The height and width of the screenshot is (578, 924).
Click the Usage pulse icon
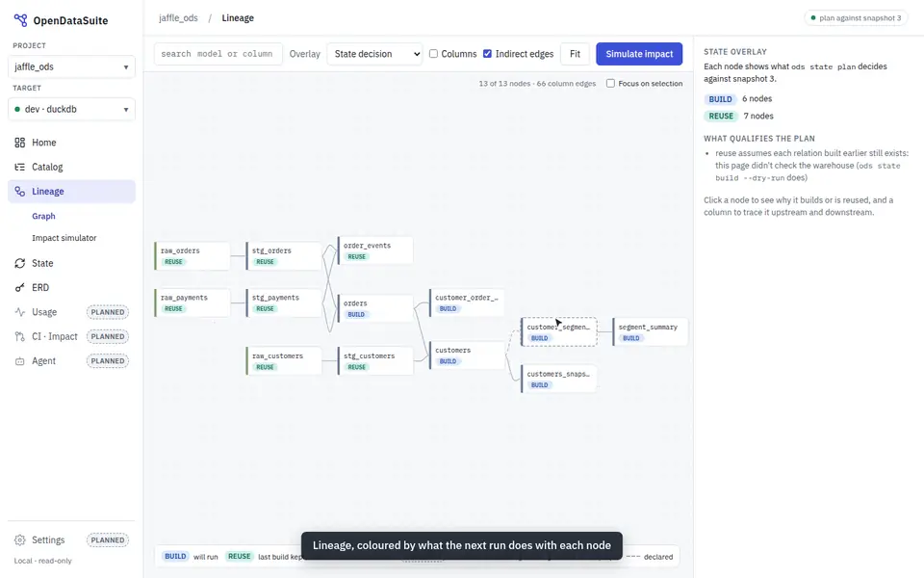point(20,312)
